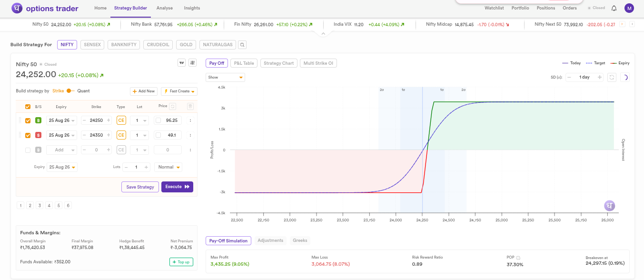Toggle the select-all legs checkbox
The height and width of the screenshot is (280, 644).
tap(28, 107)
